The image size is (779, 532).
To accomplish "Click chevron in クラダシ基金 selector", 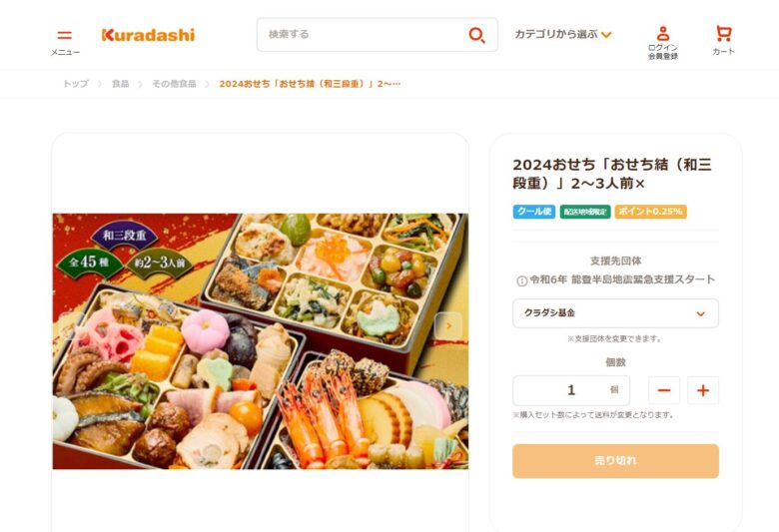I will (700, 314).
